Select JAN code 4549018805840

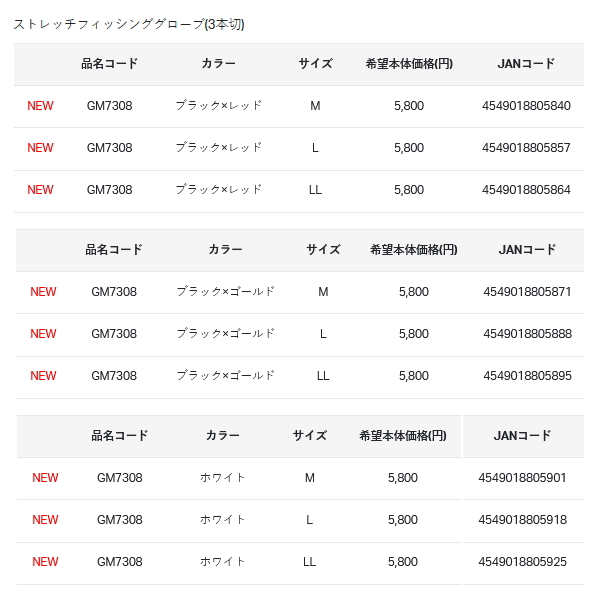[x=526, y=106]
